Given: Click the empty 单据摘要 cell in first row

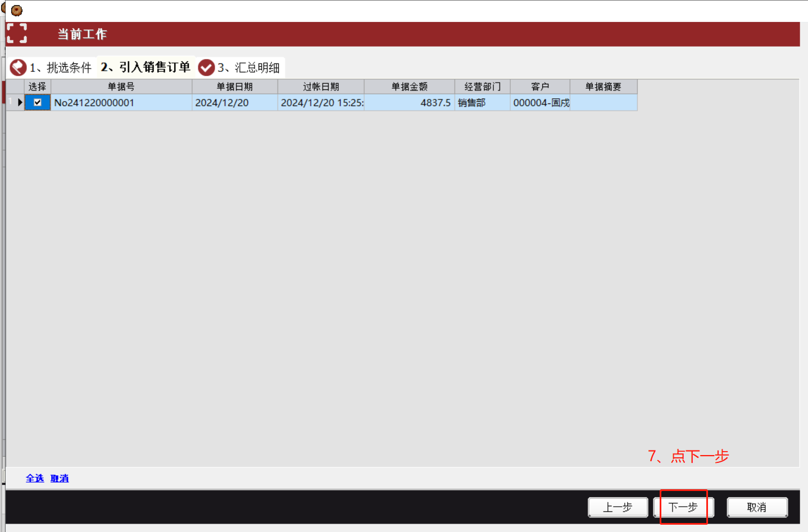Looking at the screenshot, I should click(603, 103).
